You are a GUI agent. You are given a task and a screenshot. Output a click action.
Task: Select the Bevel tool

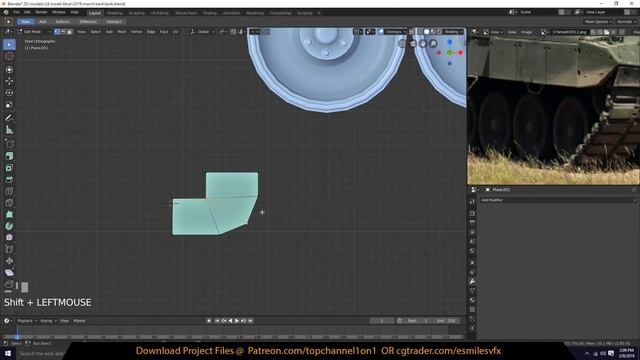pos(9,180)
